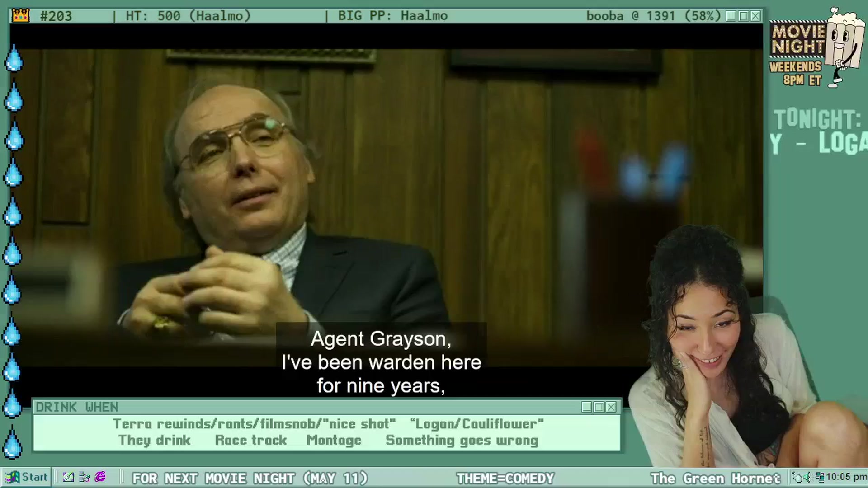
Task: Click the DRINK WHEN window title
Action: (x=77, y=407)
